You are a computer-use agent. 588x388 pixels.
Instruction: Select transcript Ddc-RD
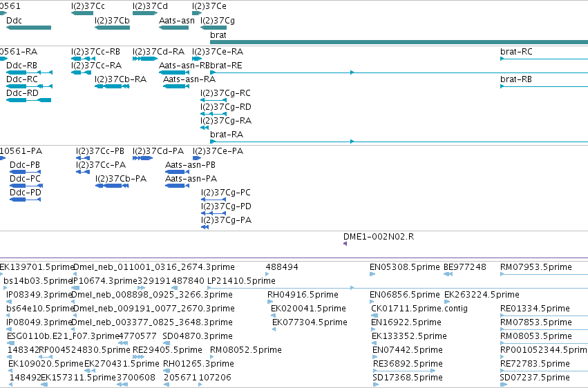tap(28, 100)
